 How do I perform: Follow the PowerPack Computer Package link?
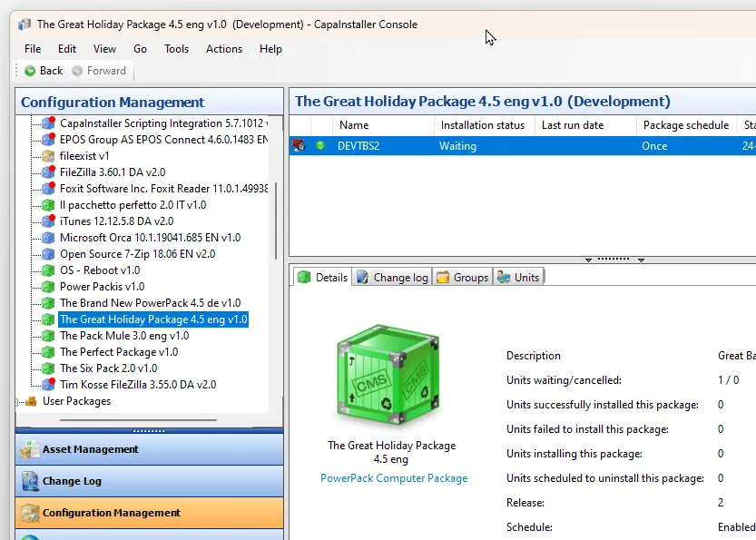coord(394,478)
